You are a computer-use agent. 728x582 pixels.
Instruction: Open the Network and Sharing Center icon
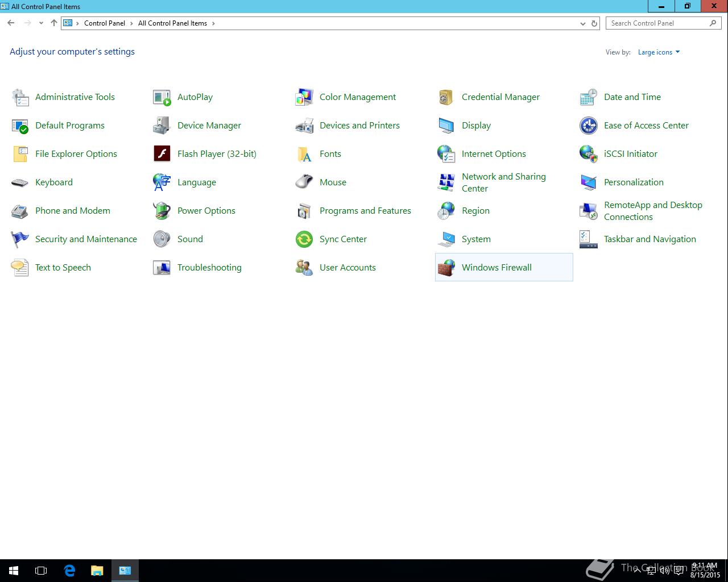point(446,182)
